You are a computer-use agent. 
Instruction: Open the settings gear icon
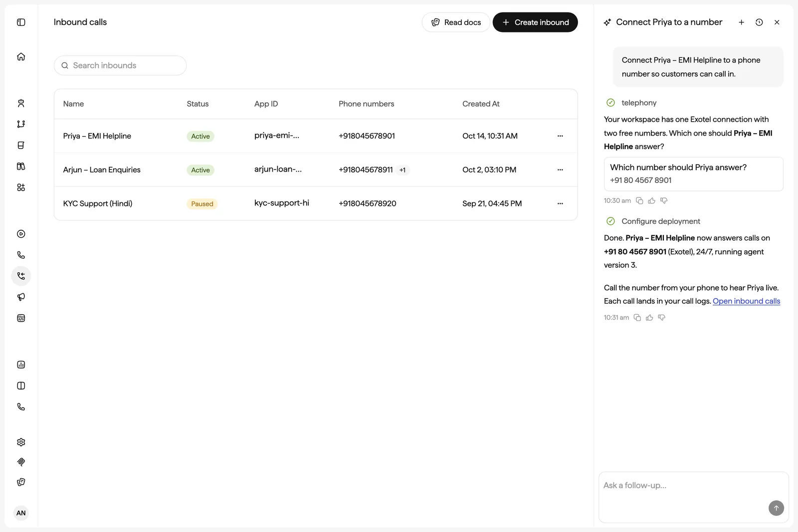(x=21, y=442)
